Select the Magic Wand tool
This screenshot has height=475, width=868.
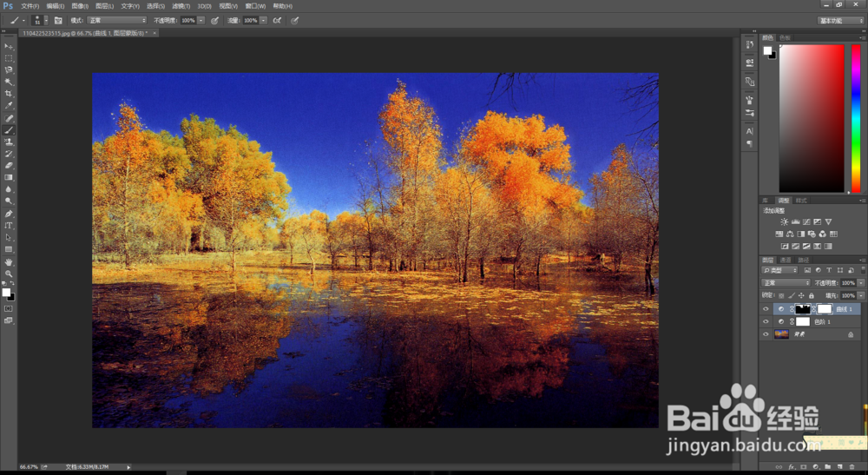[9, 82]
